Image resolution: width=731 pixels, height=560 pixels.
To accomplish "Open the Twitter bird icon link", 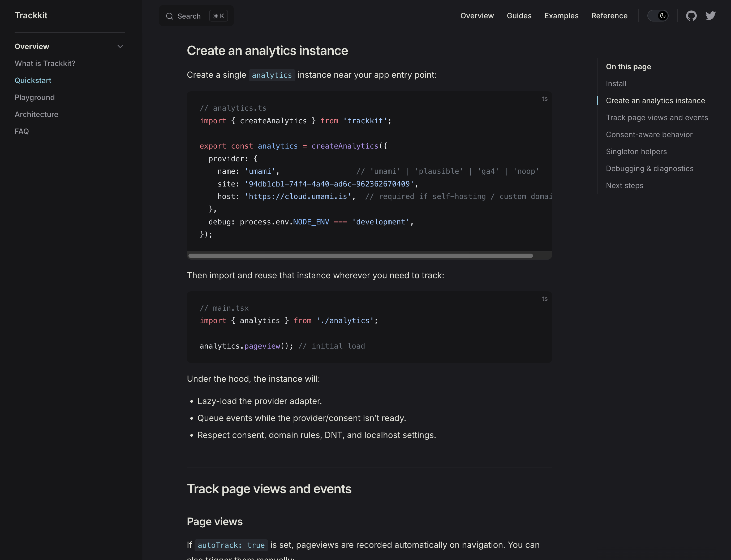I will click(x=710, y=16).
